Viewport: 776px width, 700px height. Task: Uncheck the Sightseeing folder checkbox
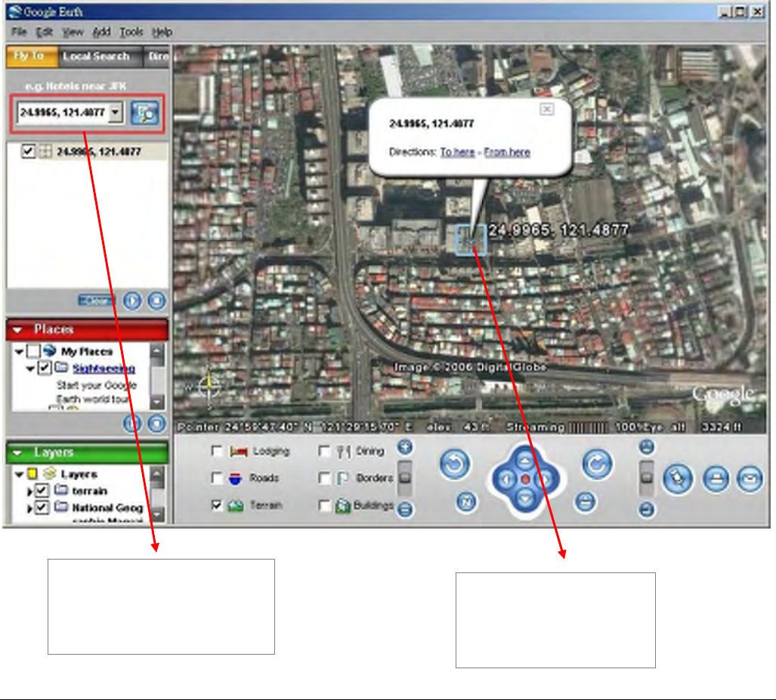[x=45, y=368]
